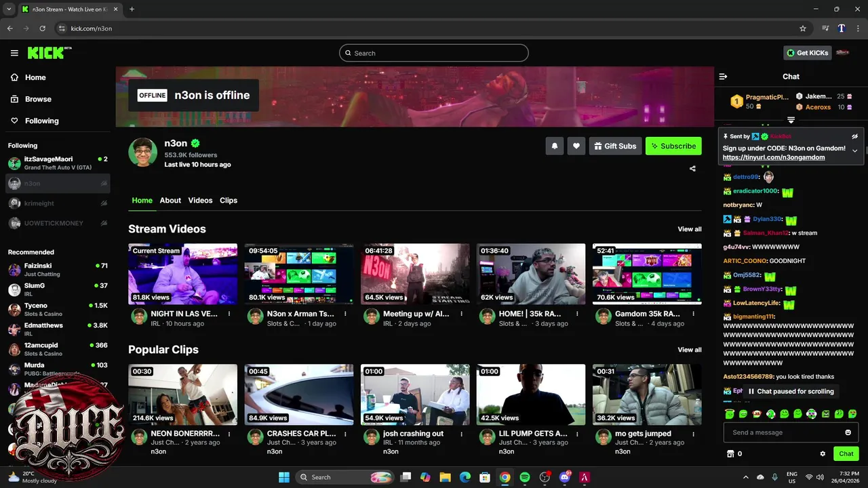Screen dimensions: 868x488
Task: Open options for Meeting up w/ Al... video
Action: coord(461,314)
